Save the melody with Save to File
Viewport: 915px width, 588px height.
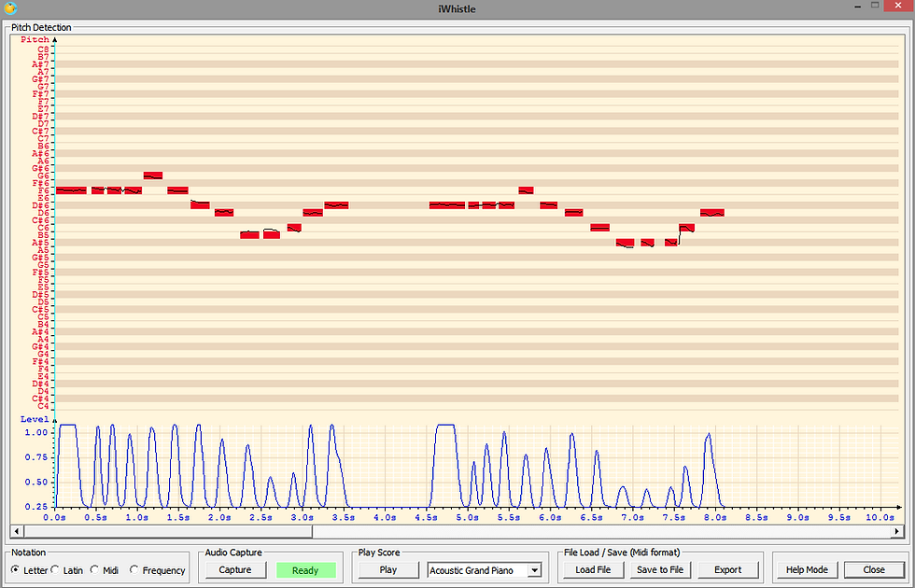coord(660,570)
